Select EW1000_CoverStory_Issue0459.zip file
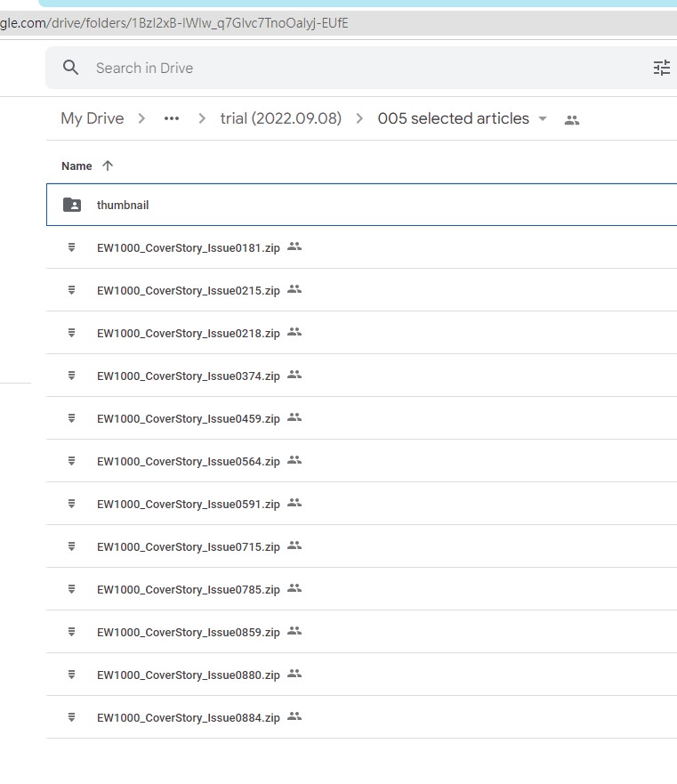This screenshot has width=677, height=784. pos(188,418)
